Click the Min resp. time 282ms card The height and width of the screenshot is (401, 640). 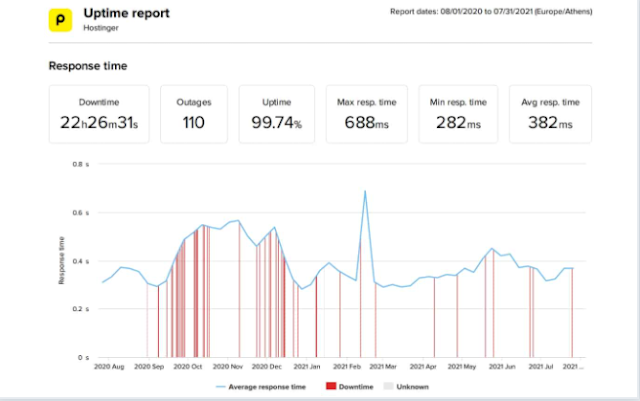pyautogui.click(x=458, y=114)
